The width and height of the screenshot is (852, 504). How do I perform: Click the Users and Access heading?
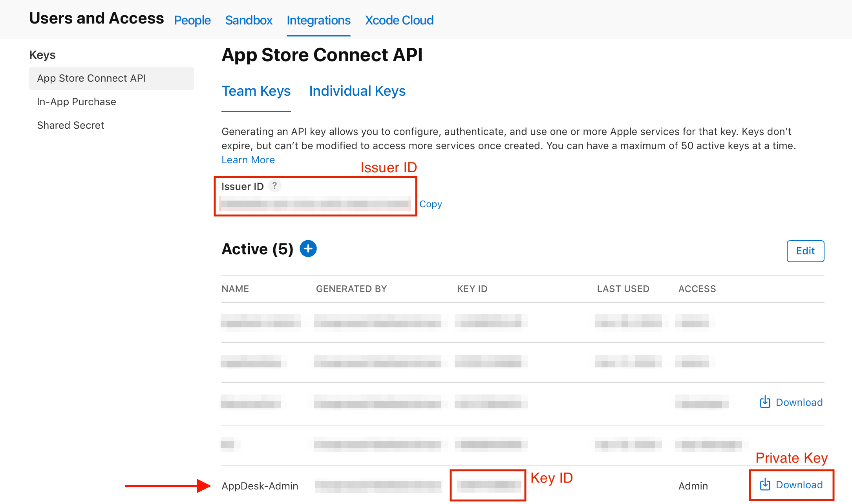pyautogui.click(x=96, y=18)
